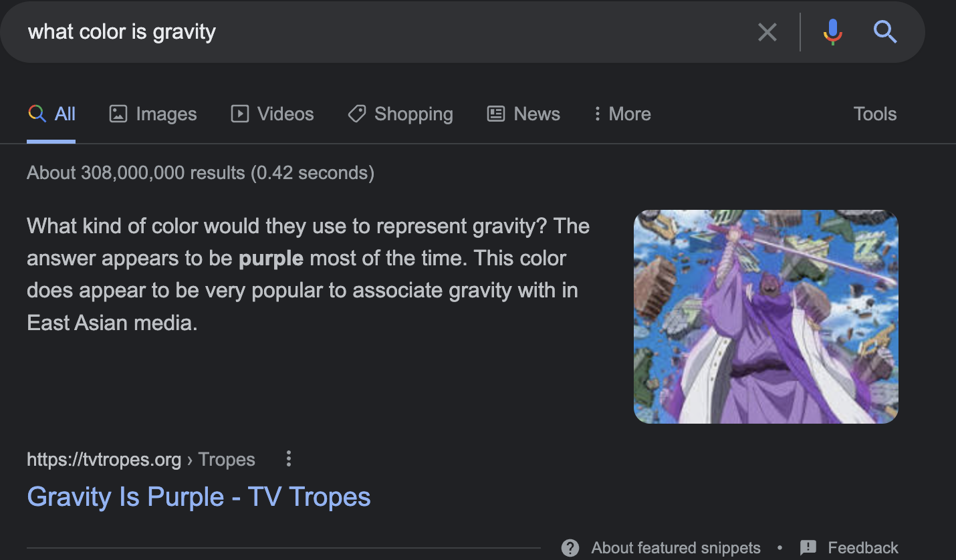Click the microphone icon for voice search
Image resolution: width=956 pixels, height=560 pixels.
832,31
